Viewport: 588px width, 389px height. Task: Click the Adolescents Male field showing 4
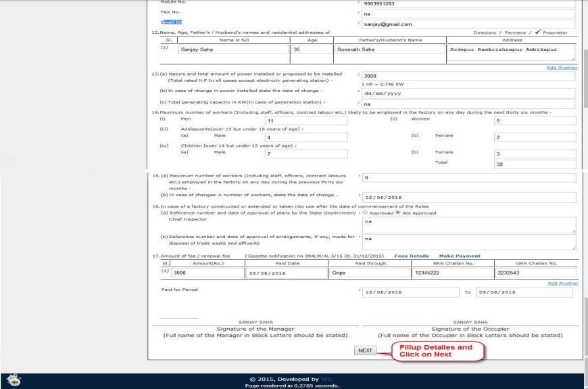point(306,137)
